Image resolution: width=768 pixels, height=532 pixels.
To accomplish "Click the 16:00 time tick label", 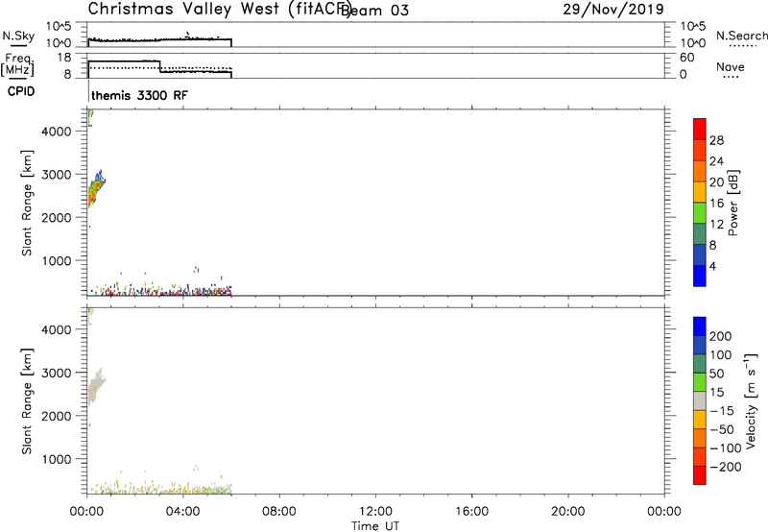I will [471, 512].
